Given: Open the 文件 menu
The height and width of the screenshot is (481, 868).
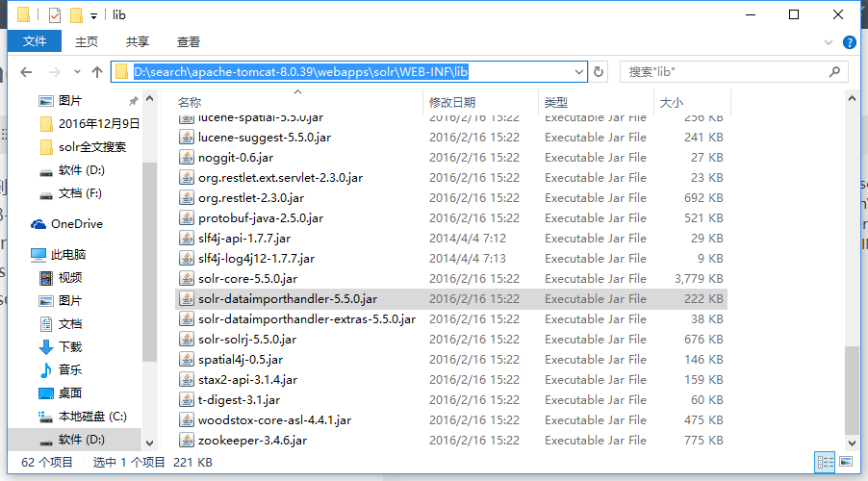Looking at the screenshot, I should coord(35,41).
